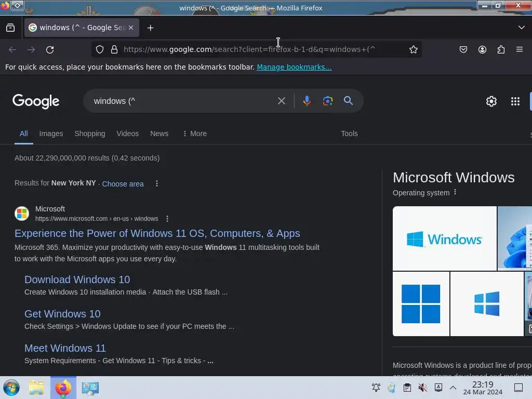The height and width of the screenshot is (399, 532).
Task: Open Microsoft result favicon
Action: (x=22, y=214)
